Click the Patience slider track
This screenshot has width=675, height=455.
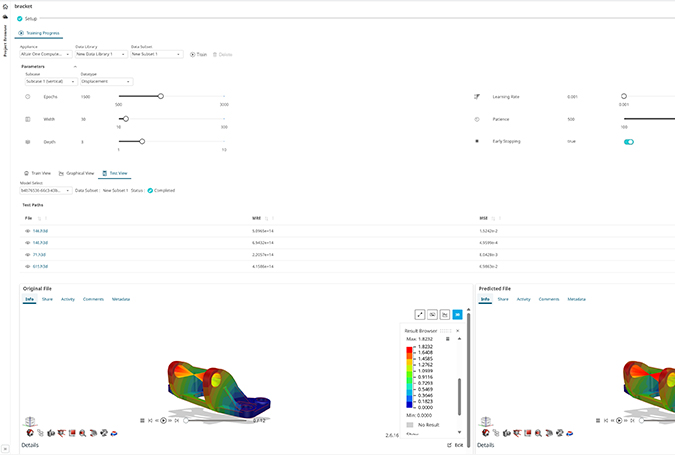tap(649, 119)
